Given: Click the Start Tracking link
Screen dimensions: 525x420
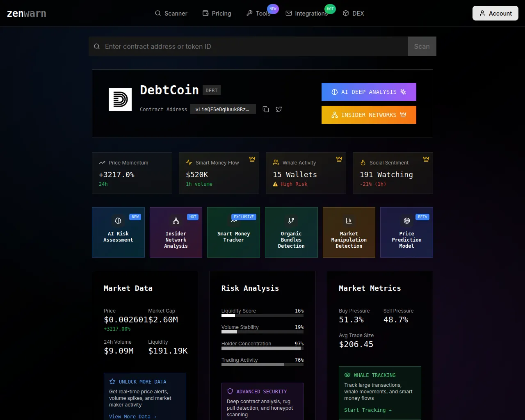Looking at the screenshot, I should [x=368, y=410].
